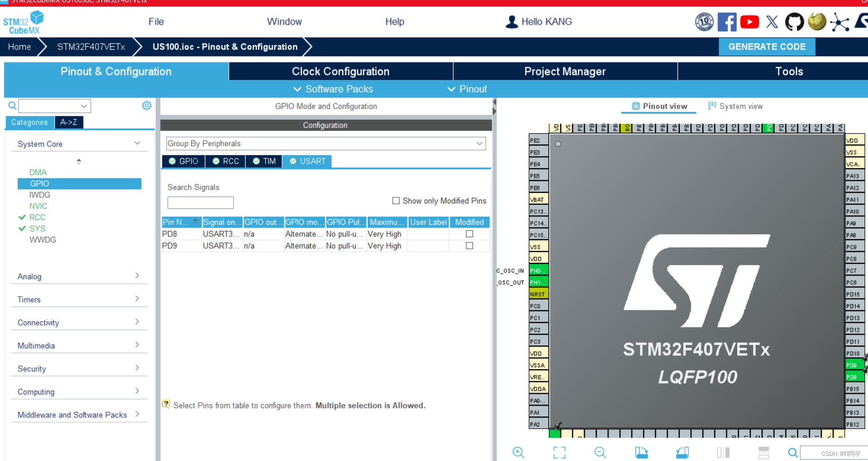Click the Search Signals input field
The height and width of the screenshot is (461, 868).
(x=200, y=203)
